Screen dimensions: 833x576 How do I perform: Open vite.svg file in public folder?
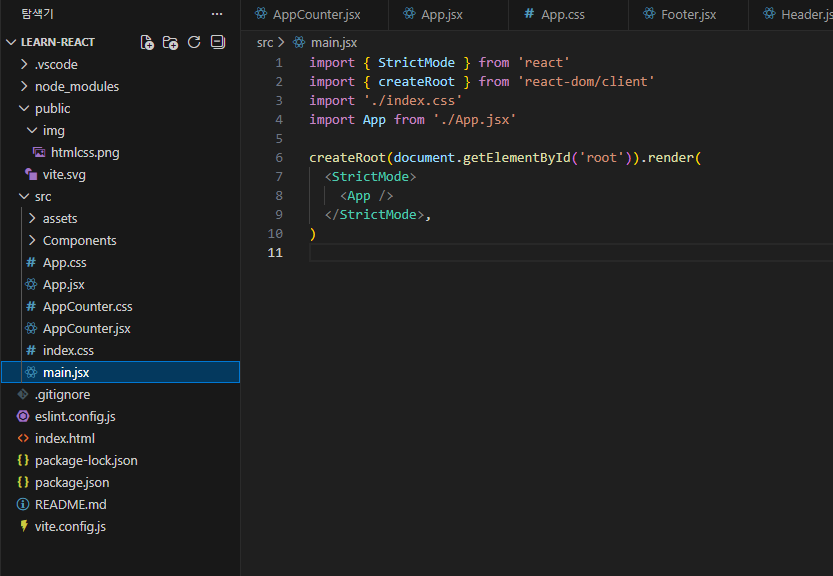(64, 174)
